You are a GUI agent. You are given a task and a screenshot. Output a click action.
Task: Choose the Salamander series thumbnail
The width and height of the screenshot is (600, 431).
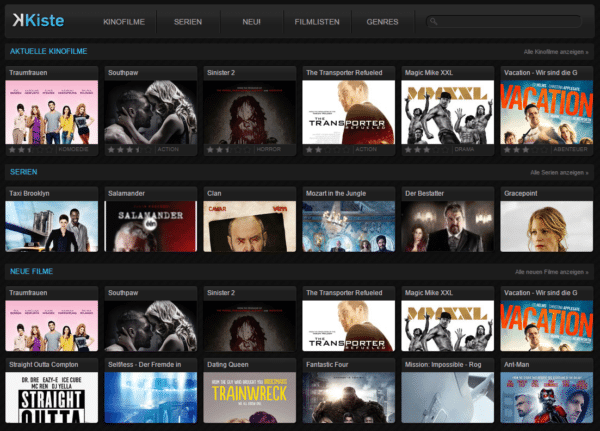[x=151, y=226]
